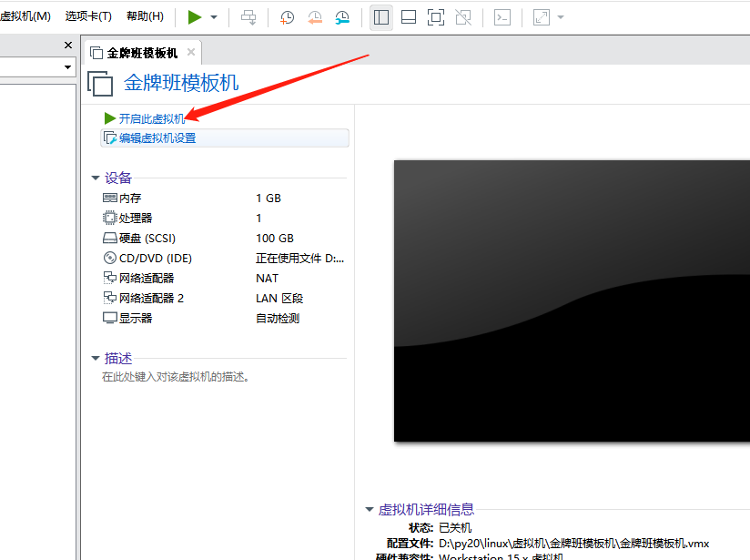Toggle the thumbnail bar view icon

pos(409,17)
